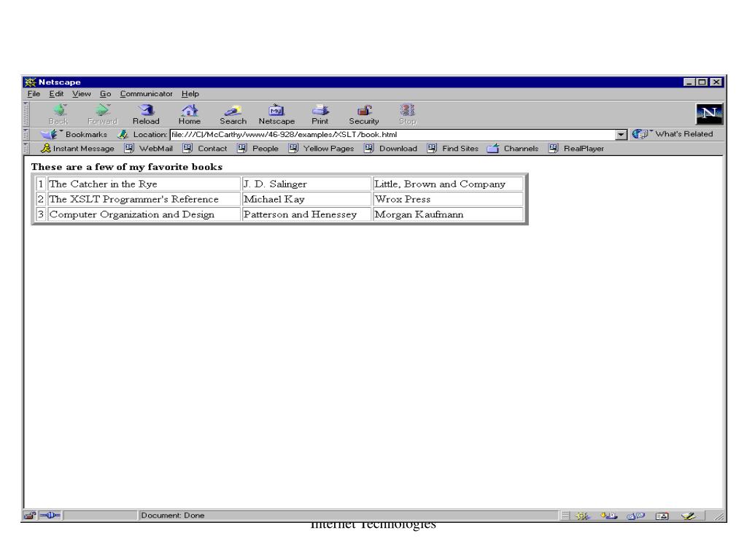Click the page proxy icon beside Location
The width and height of the screenshot is (747, 560).
tap(123, 134)
